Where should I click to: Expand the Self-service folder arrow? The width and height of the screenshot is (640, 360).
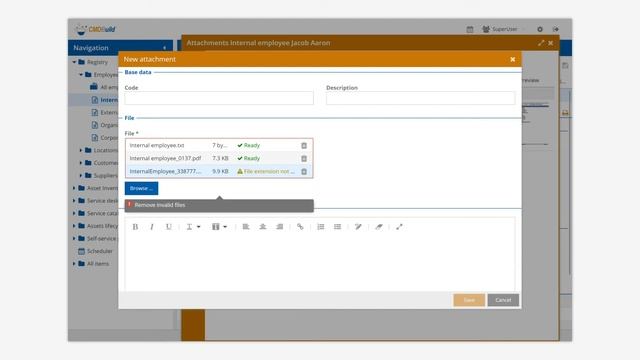point(74,238)
